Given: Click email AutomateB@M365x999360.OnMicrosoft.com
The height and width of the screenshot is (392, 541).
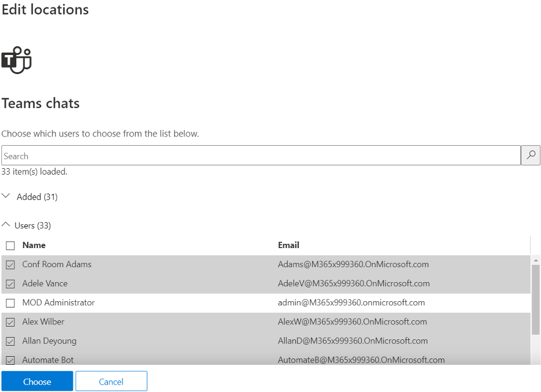Looking at the screenshot, I should click(361, 360).
